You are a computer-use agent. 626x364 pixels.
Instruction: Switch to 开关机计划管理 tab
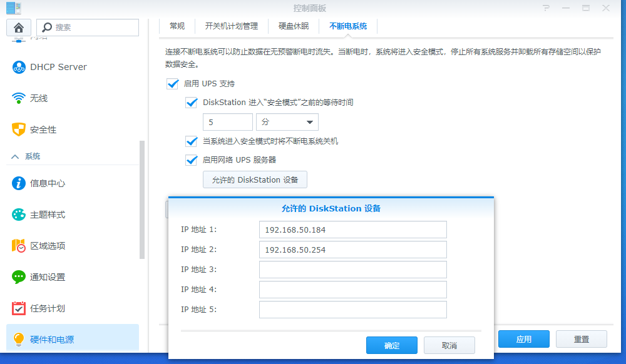click(x=231, y=26)
